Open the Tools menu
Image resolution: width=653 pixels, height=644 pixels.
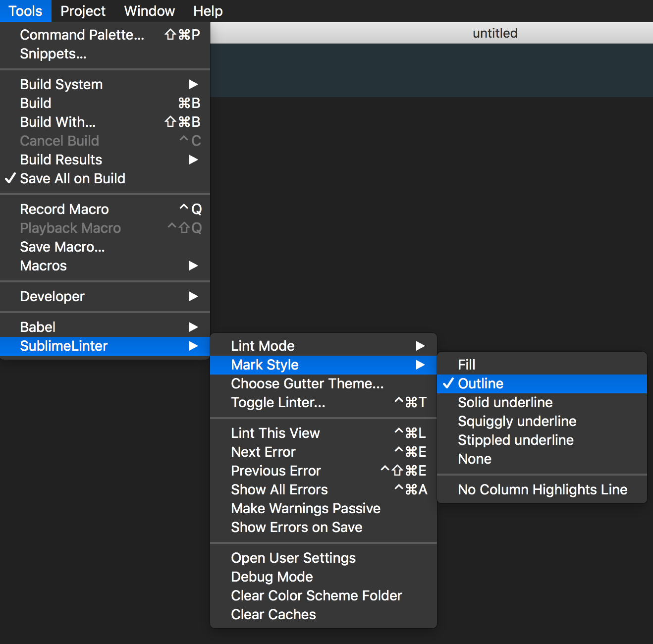tap(25, 11)
